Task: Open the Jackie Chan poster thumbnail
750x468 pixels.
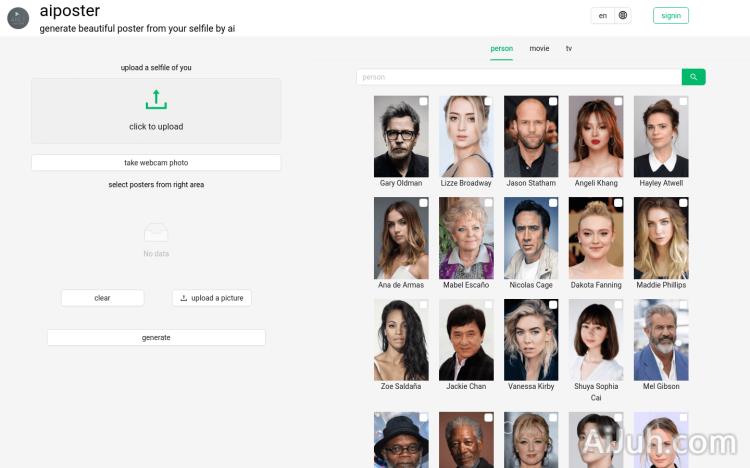Action: (x=466, y=340)
